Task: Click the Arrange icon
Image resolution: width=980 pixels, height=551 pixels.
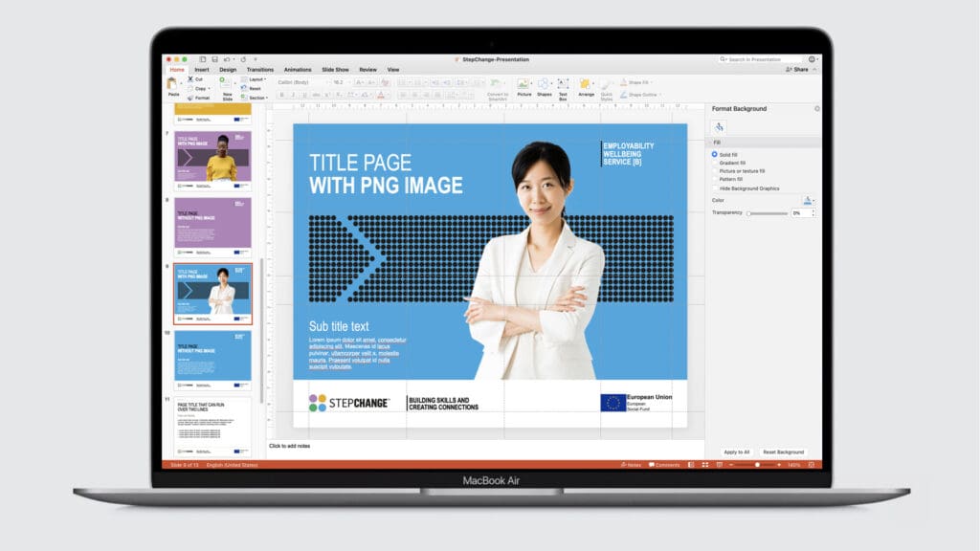Action: (x=586, y=85)
